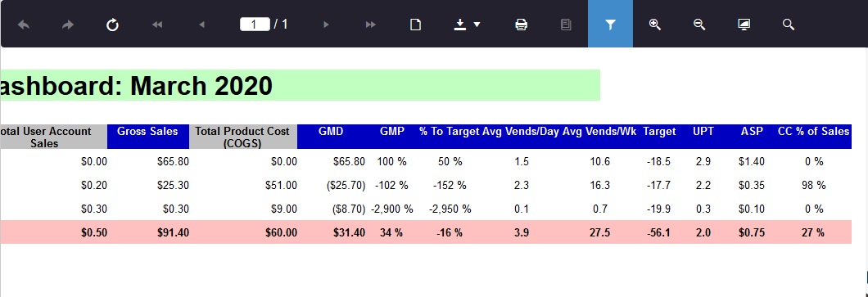
Task: Click the Total User Account Sales header
Action: (53, 137)
